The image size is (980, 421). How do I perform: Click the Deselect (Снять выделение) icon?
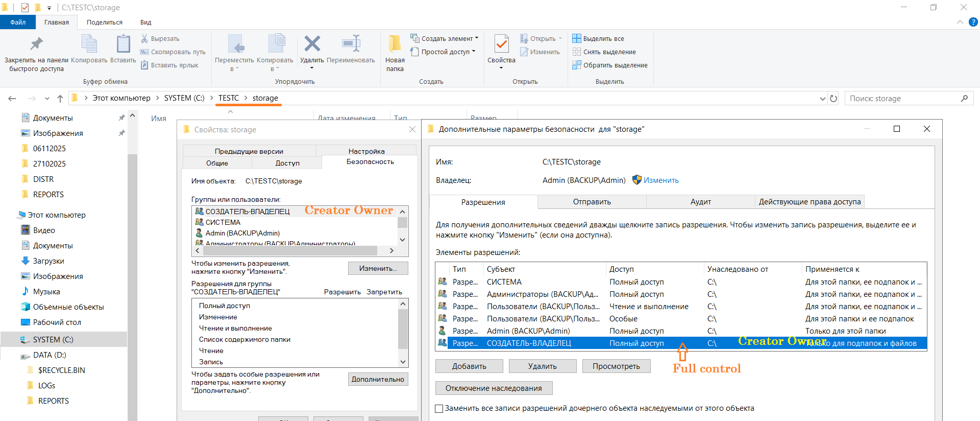(x=577, y=52)
